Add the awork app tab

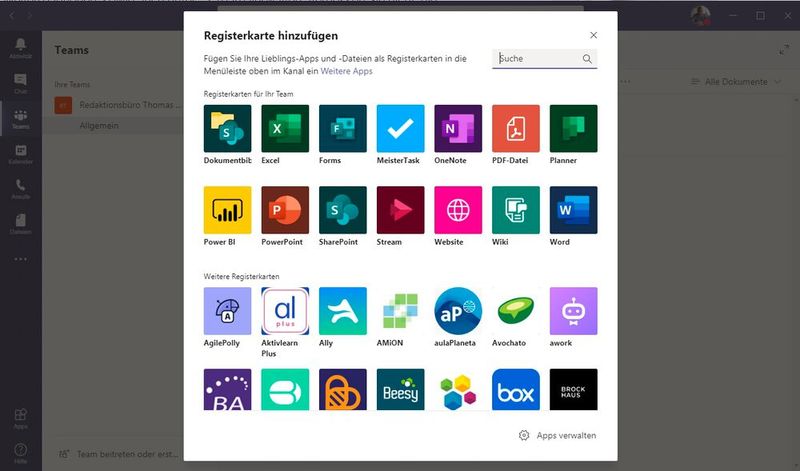[x=573, y=311]
